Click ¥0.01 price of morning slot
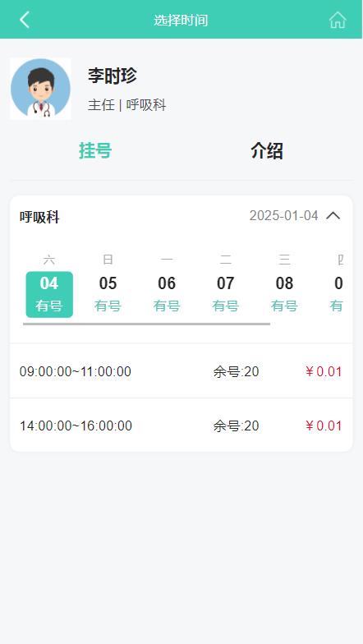This screenshot has height=644, width=363. coord(324,371)
